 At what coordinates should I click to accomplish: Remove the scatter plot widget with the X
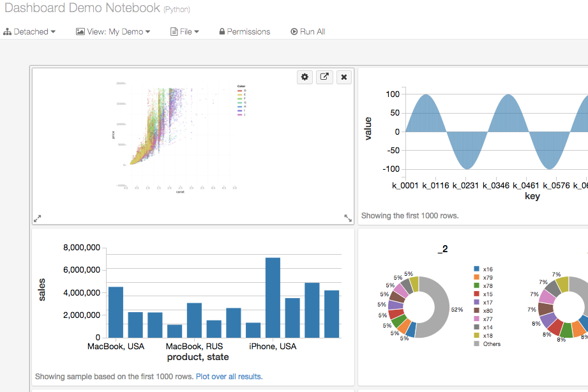(x=344, y=77)
